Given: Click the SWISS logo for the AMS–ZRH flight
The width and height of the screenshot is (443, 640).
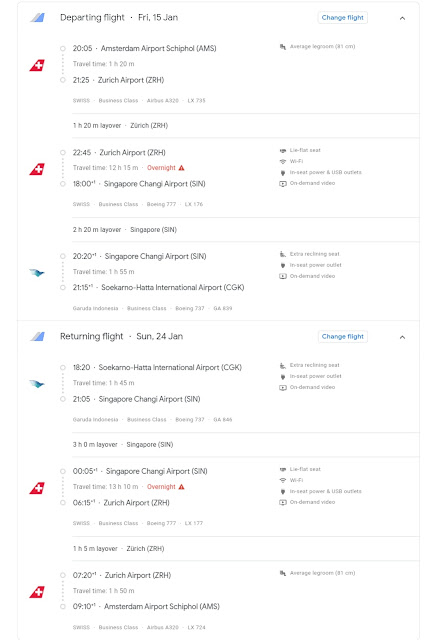Looking at the screenshot, I should 37,65.
